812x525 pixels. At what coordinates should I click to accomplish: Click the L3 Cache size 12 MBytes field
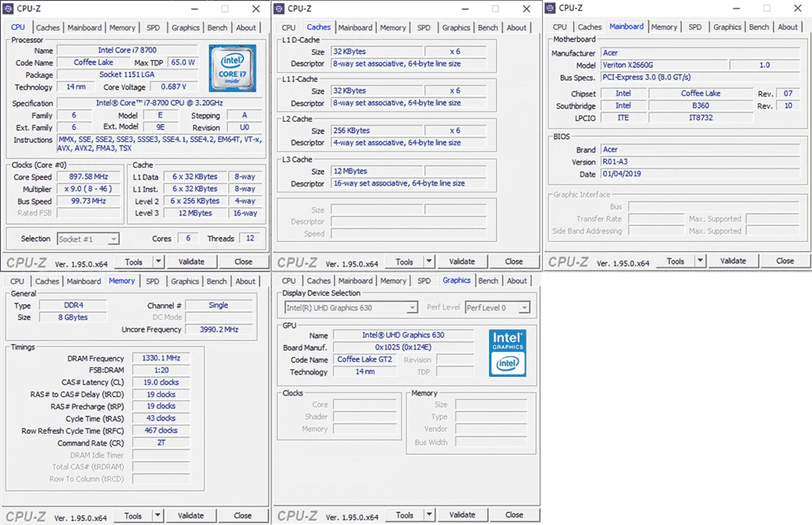(x=377, y=171)
